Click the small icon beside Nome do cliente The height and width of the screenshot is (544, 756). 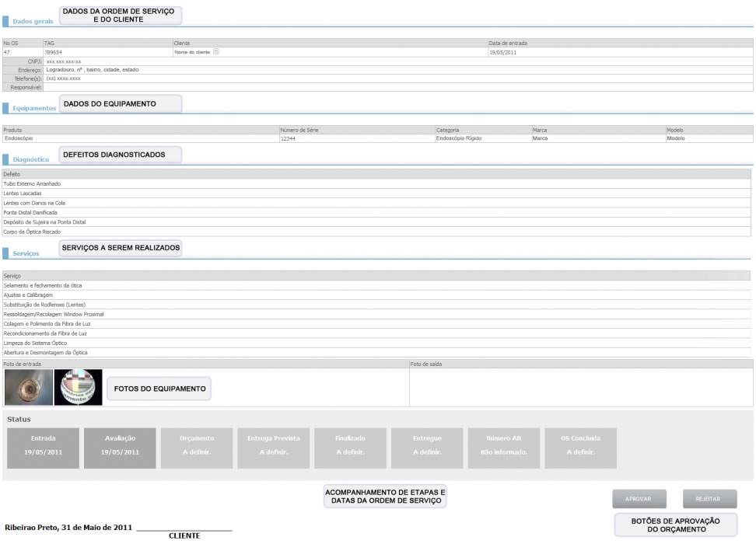[216, 52]
